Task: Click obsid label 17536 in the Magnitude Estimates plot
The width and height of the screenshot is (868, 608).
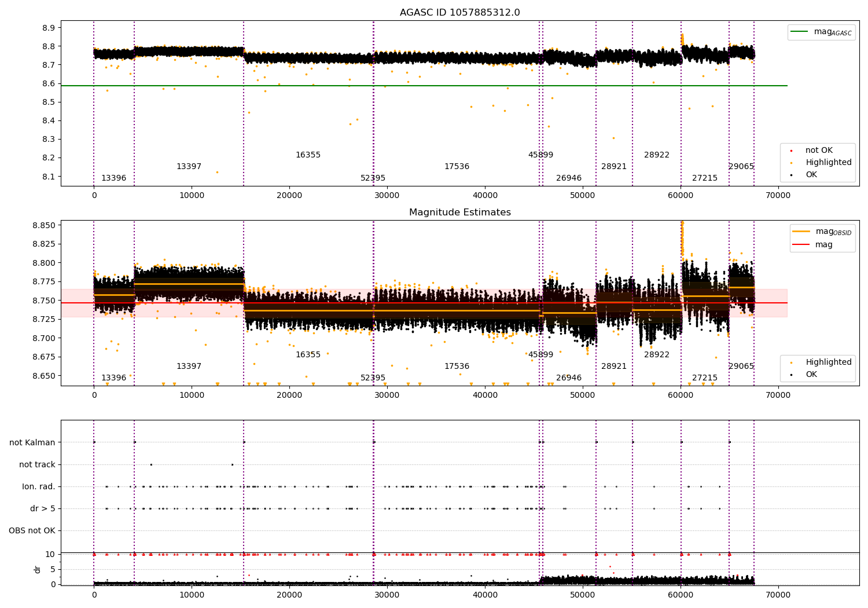Action: coord(457,367)
